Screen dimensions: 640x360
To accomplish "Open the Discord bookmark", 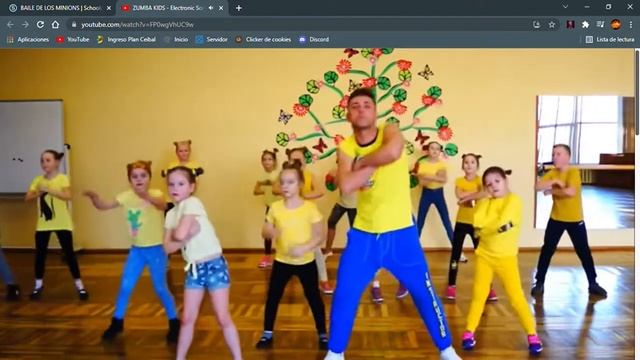I will [314, 40].
